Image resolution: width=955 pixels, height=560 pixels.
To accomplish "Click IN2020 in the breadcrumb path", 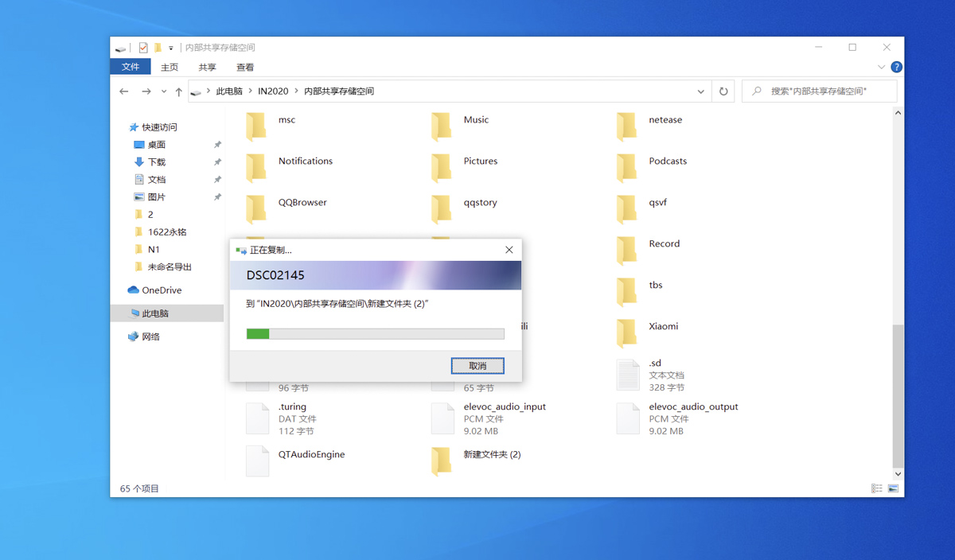I will pos(273,91).
